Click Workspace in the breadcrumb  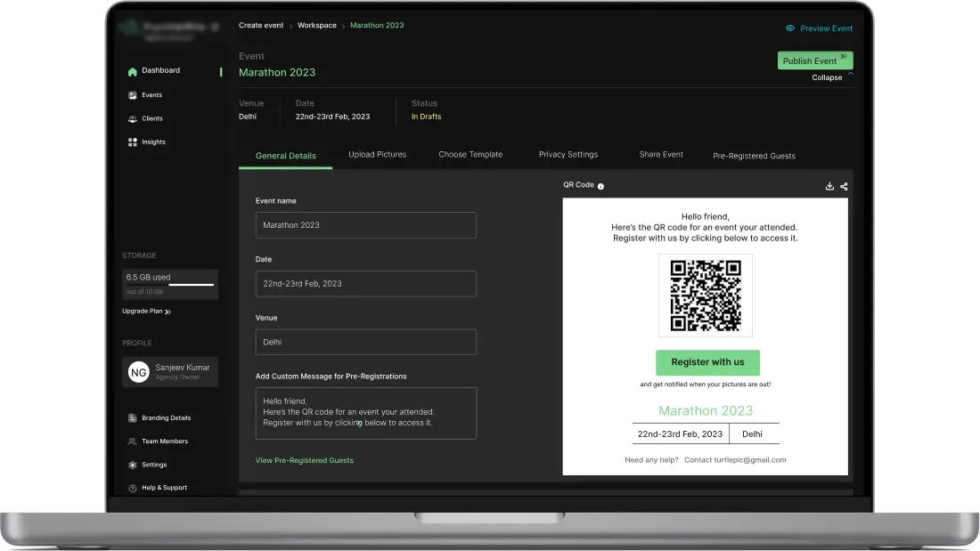[x=316, y=26]
